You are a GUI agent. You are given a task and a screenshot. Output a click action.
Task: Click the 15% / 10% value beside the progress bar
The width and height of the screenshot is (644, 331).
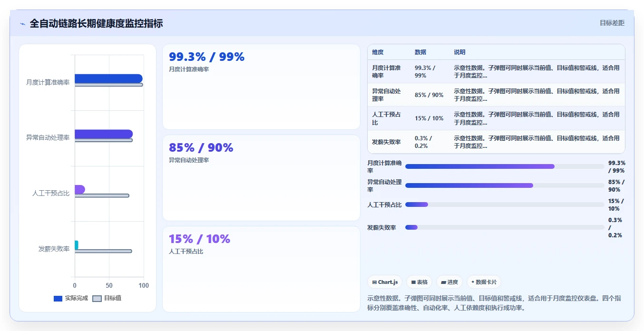click(616, 204)
